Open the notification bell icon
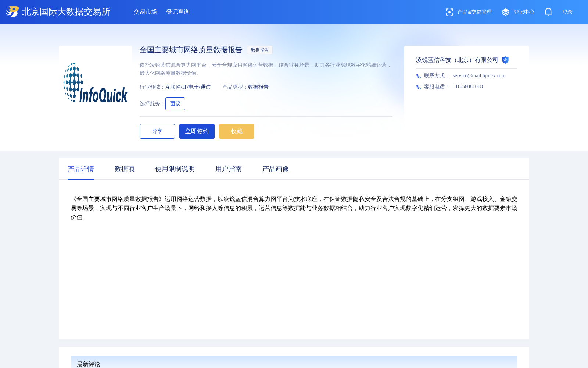588x368 pixels. point(548,12)
